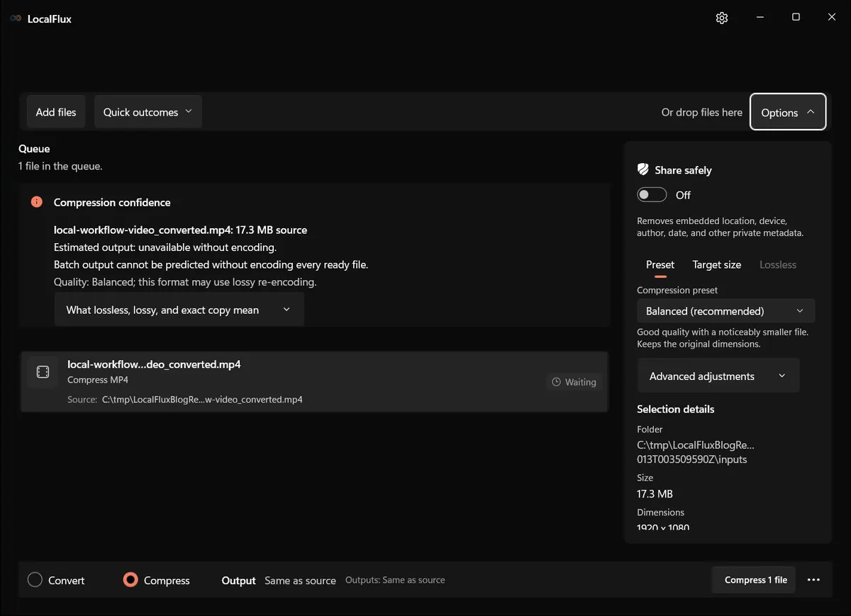The height and width of the screenshot is (616, 851).
Task: Click the Same as source output setting
Action: 301,581
